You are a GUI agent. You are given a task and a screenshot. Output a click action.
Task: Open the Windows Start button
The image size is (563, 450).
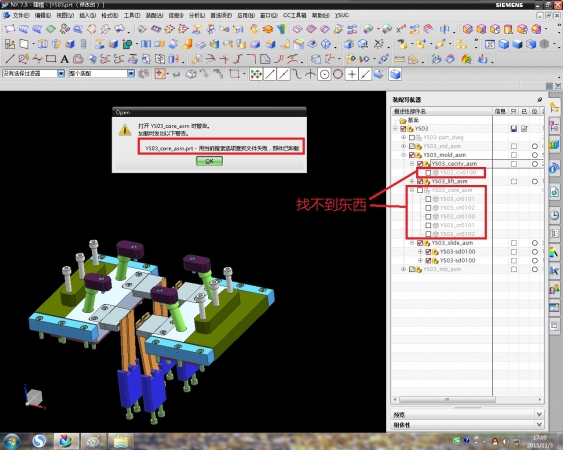11,441
